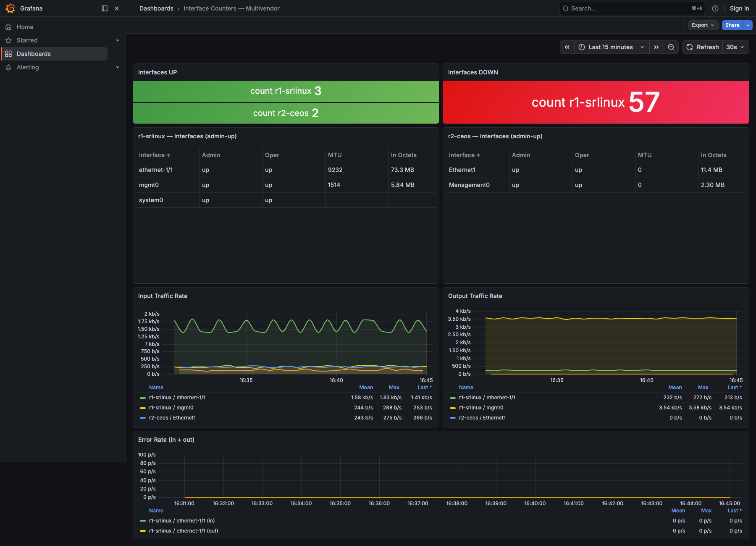Open the Input Traffic Rate panel title

tap(163, 296)
